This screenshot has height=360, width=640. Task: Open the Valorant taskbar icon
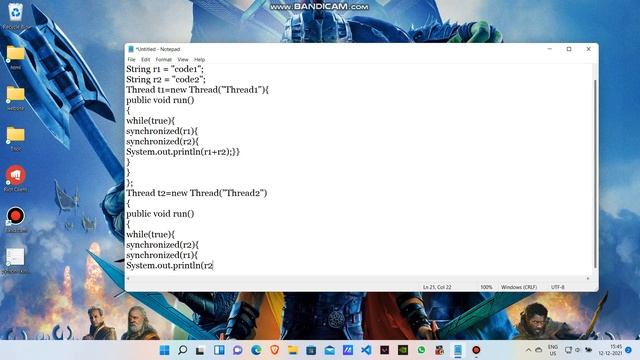(x=384, y=350)
